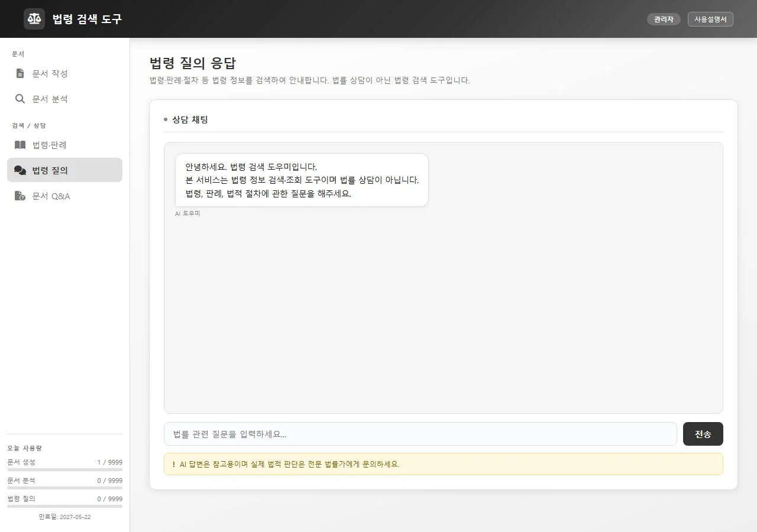Viewport: 757px width, 532px height.
Task: Go to 법령·판례 search page
Action: 64,145
